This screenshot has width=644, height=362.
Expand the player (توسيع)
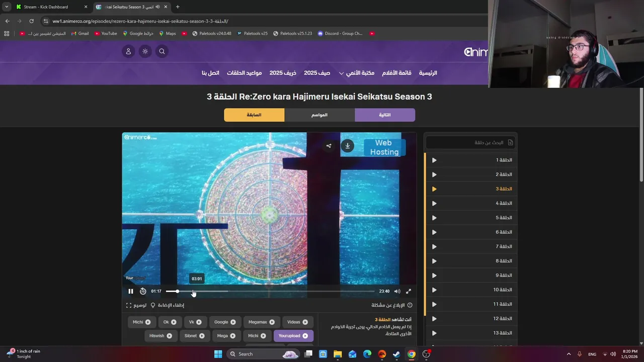(x=136, y=305)
